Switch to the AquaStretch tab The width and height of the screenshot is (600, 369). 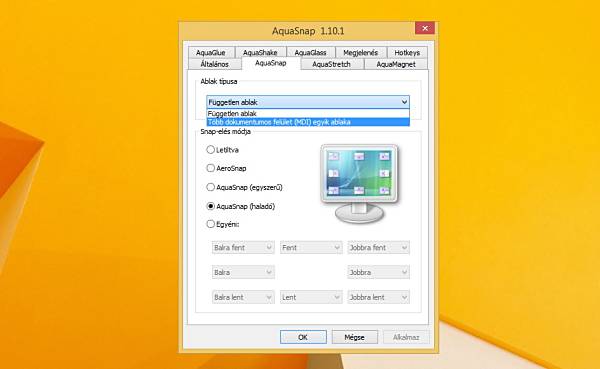331,64
